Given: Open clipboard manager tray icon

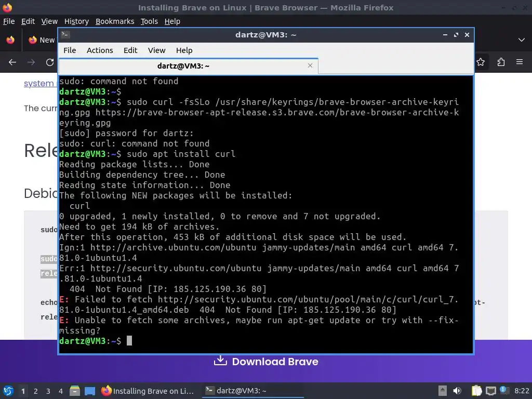Looking at the screenshot, I should [476, 391].
